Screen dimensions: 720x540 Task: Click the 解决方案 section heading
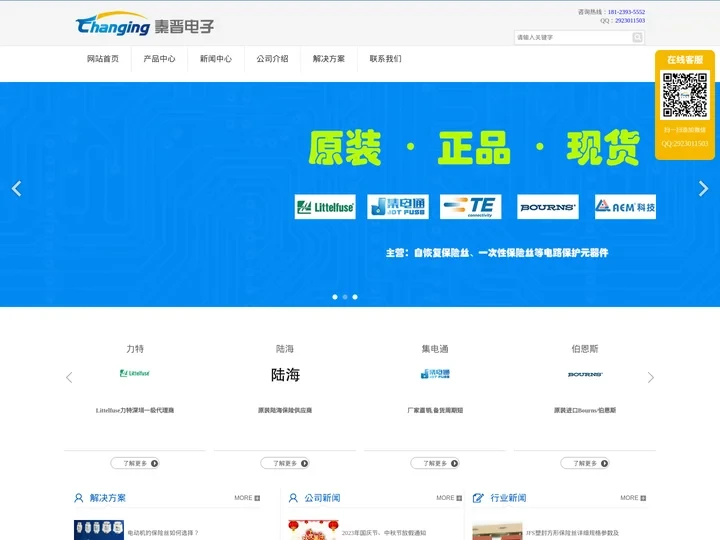click(107, 498)
